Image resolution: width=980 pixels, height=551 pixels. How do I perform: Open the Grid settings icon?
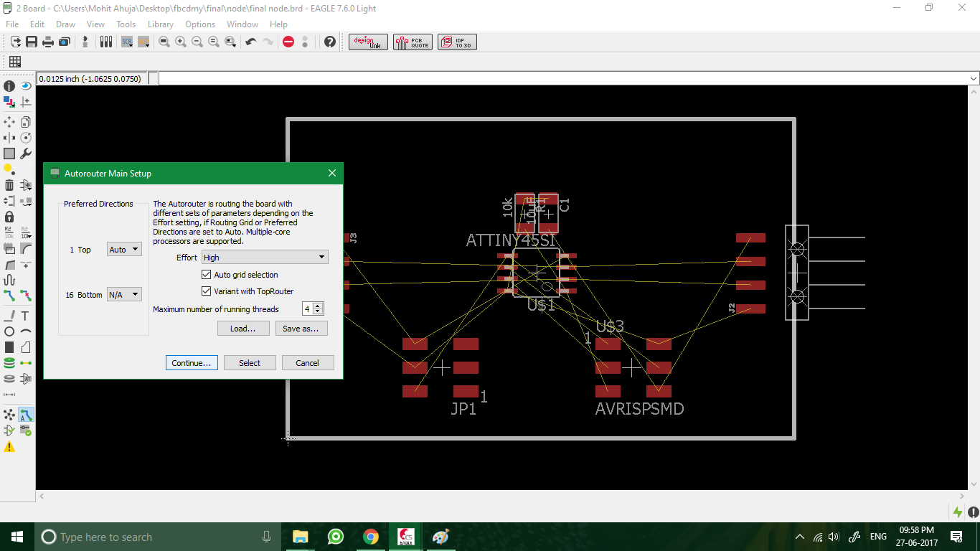click(15, 62)
